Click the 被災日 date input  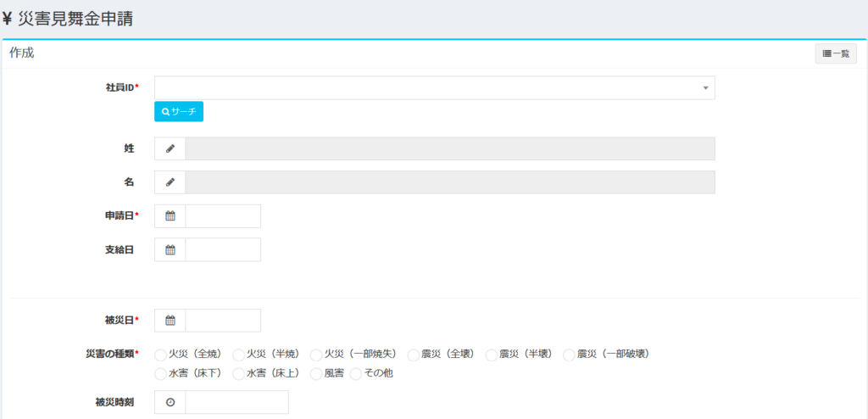point(223,321)
